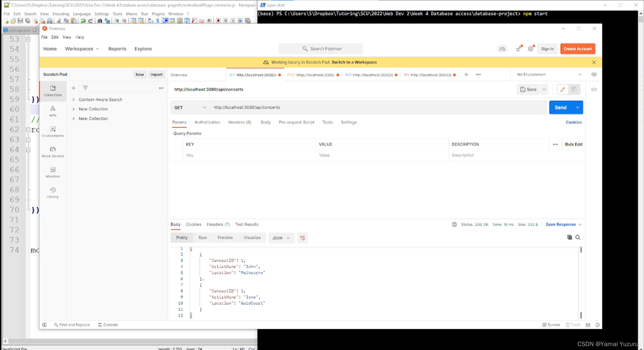Open Postman settings via the gear icon
The image size is (644, 350).
pyautogui.click(x=530, y=48)
